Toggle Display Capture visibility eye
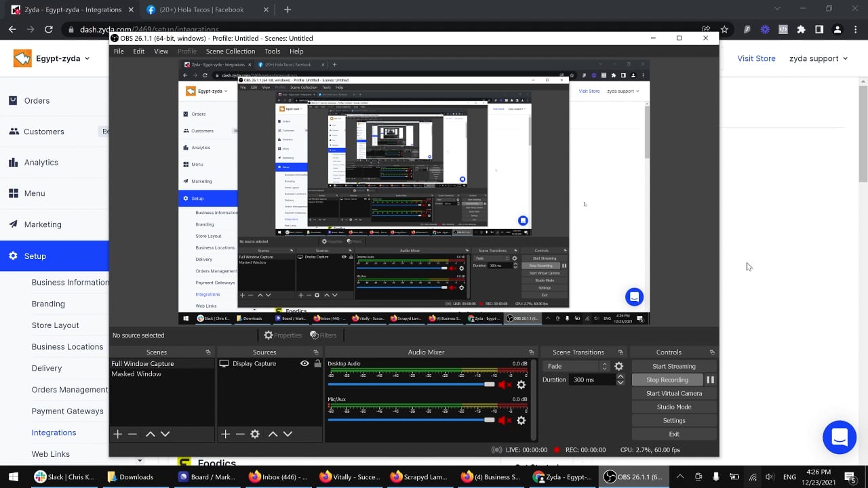This screenshot has height=488, width=868. click(304, 364)
